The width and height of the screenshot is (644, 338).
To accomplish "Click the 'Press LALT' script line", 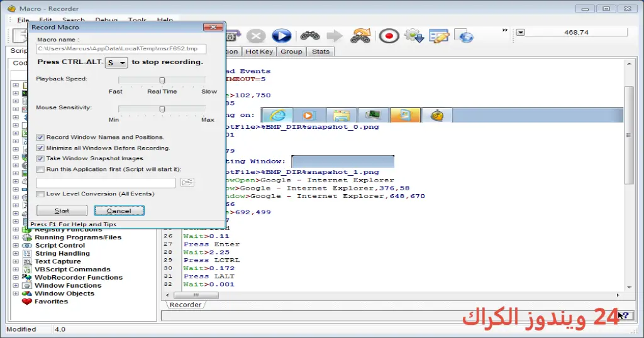I will [209, 276].
